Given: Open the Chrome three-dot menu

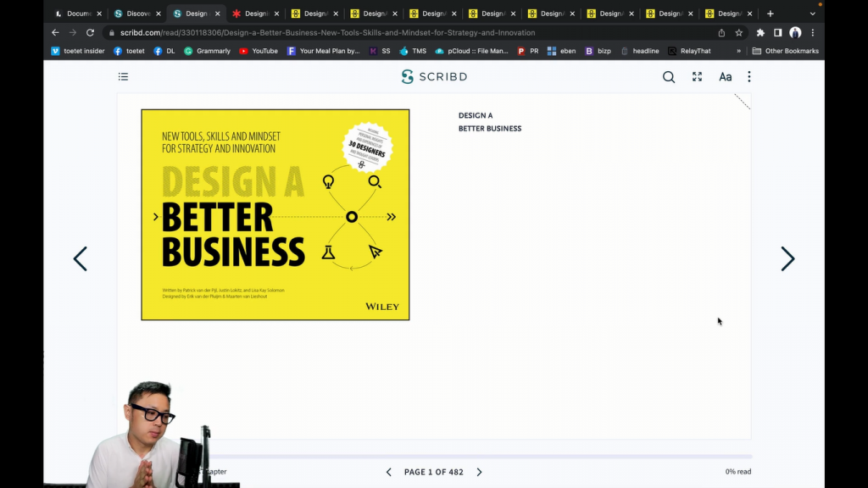Looking at the screenshot, I should click(x=813, y=33).
